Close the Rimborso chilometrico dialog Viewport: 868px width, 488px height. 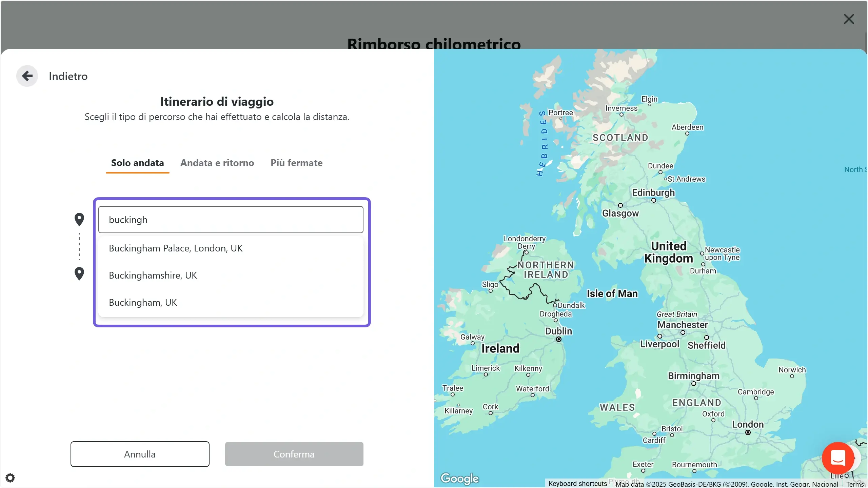[849, 19]
